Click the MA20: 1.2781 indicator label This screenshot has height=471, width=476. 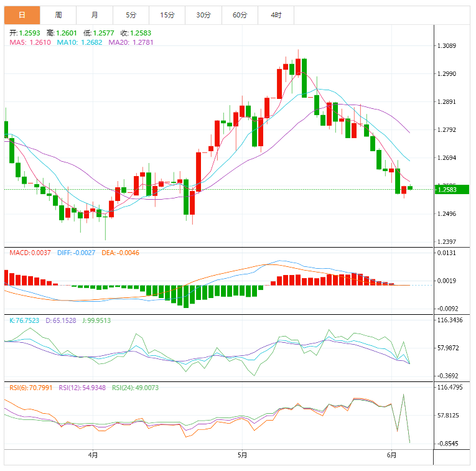coord(131,42)
